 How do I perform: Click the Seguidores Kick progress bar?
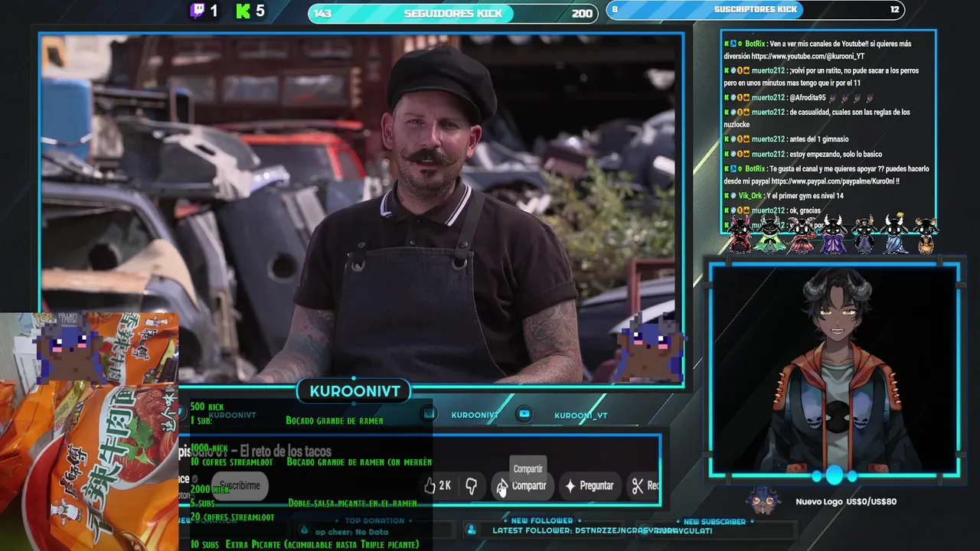point(453,13)
